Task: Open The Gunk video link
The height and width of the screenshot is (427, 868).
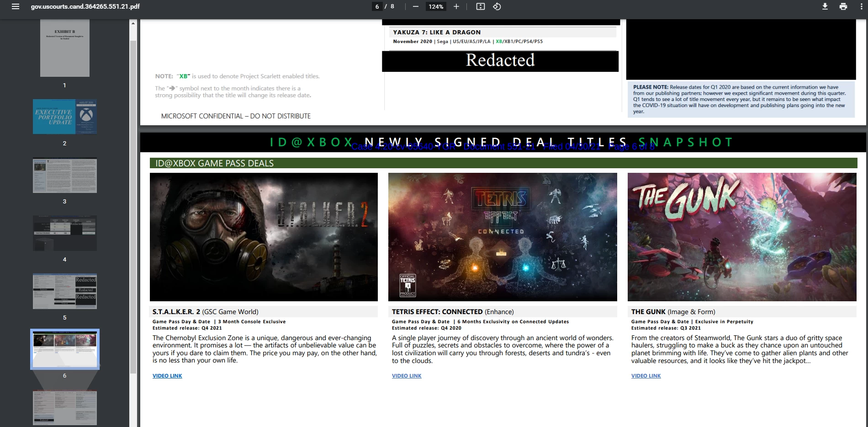Action: pyautogui.click(x=646, y=376)
